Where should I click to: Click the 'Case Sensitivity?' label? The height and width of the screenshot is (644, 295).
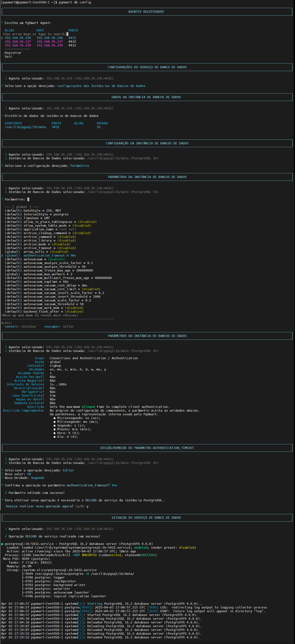28,396
